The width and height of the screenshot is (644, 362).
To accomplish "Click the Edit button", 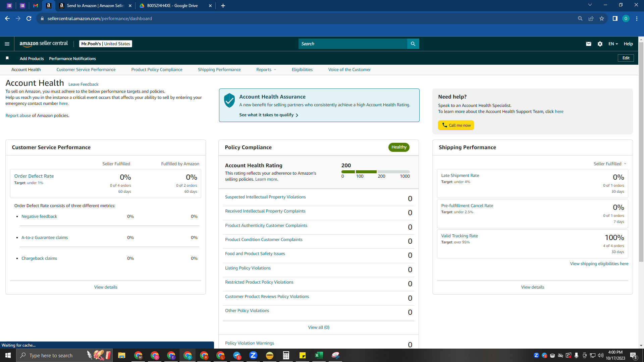I will [626, 58].
